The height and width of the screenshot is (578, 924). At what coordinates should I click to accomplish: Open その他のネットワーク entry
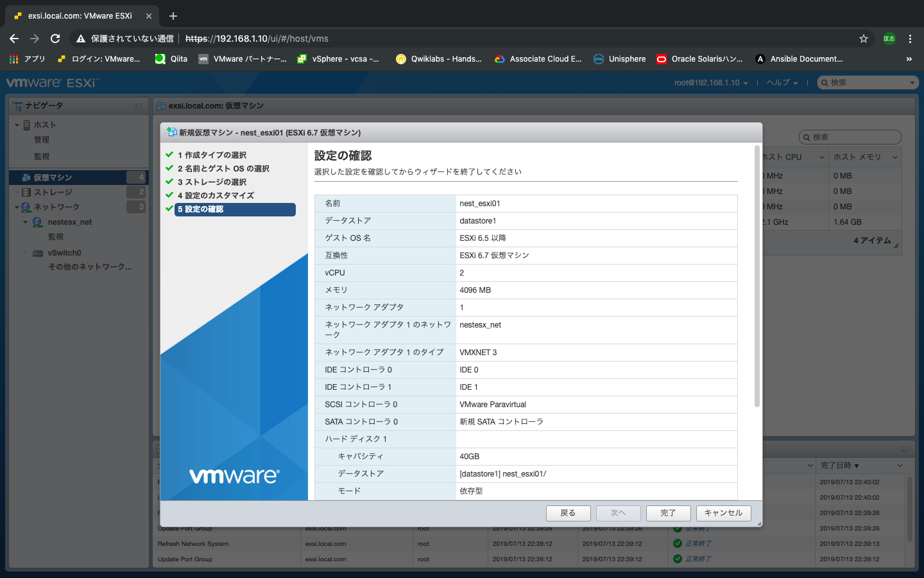(x=90, y=267)
